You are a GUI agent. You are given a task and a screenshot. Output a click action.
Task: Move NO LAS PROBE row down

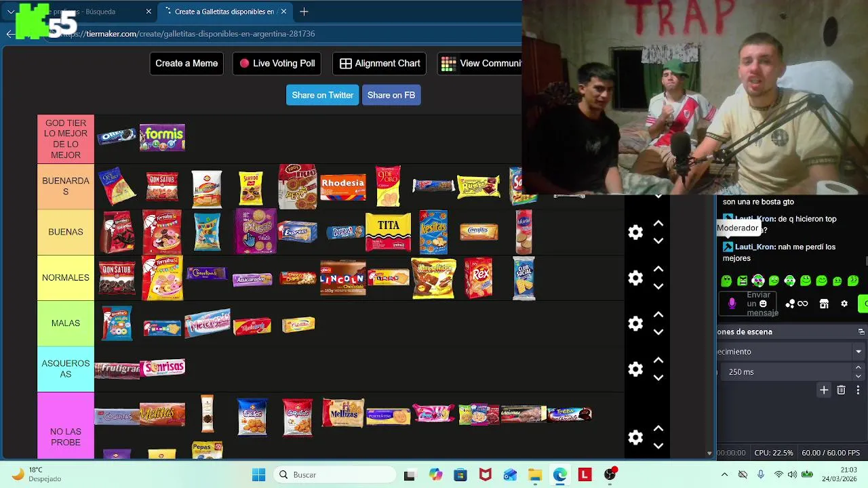tap(658, 445)
